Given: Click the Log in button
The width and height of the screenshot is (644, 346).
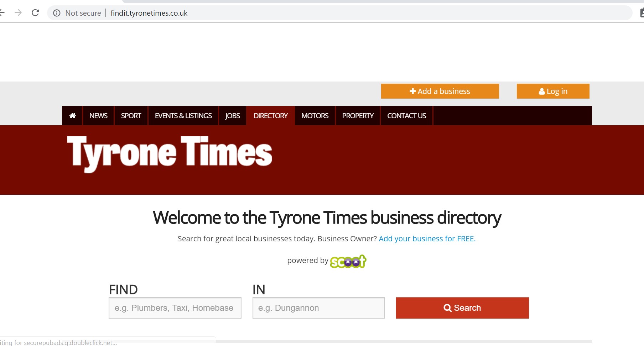Looking at the screenshot, I should [x=553, y=91].
